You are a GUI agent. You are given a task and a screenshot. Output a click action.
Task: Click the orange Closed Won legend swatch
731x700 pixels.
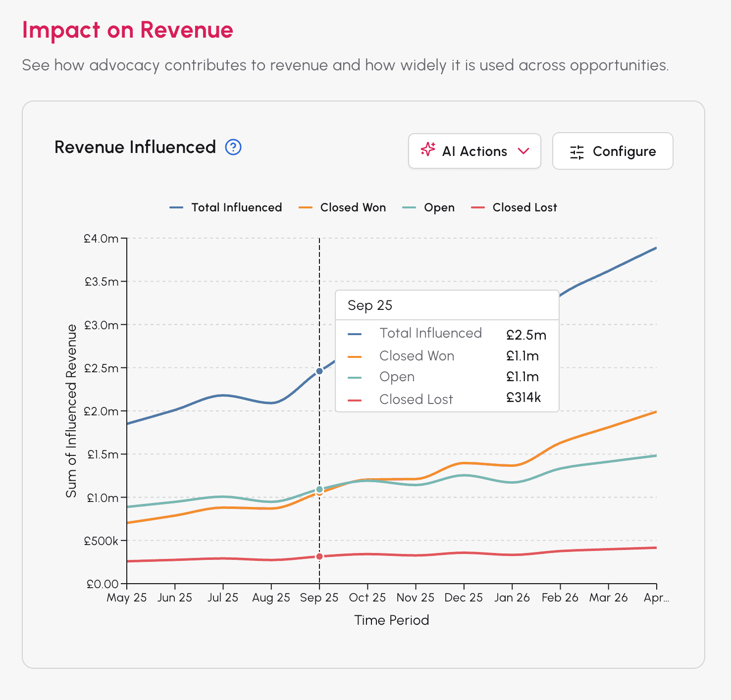pyautogui.click(x=306, y=207)
